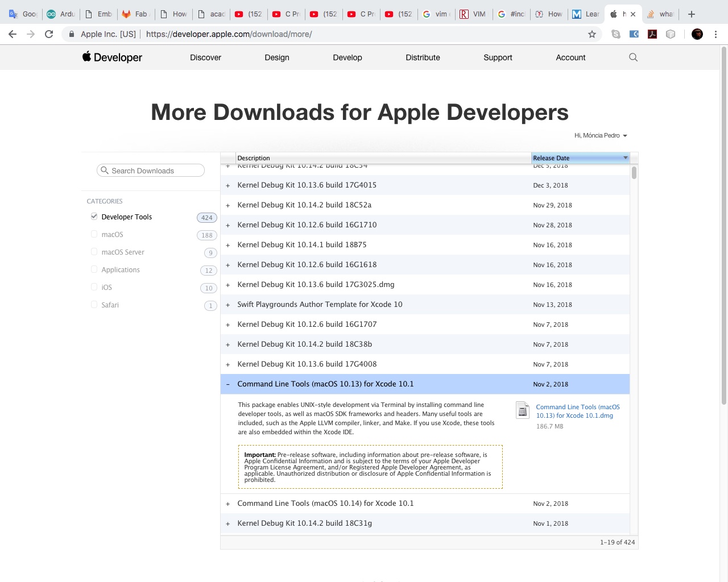This screenshot has height=582, width=728.
Task: Check the macOS Server category
Action: tap(94, 252)
